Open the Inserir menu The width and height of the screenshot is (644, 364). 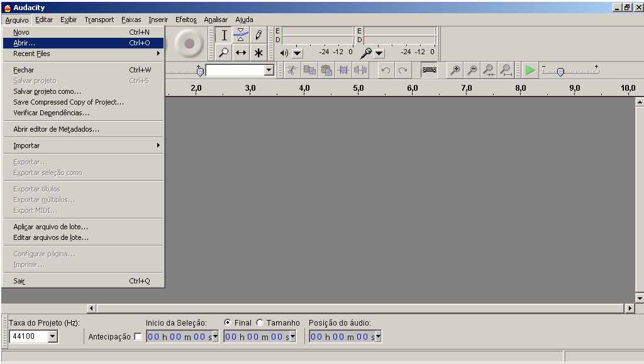[x=158, y=20]
